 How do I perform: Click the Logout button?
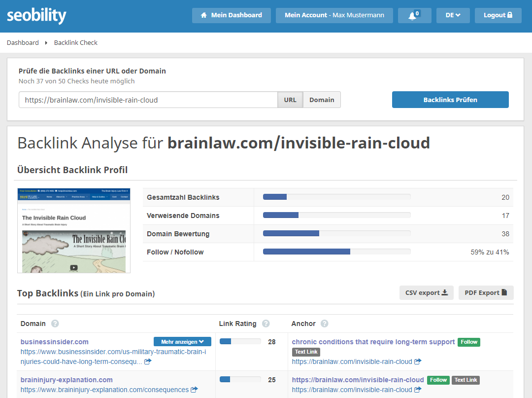click(x=498, y=15)
